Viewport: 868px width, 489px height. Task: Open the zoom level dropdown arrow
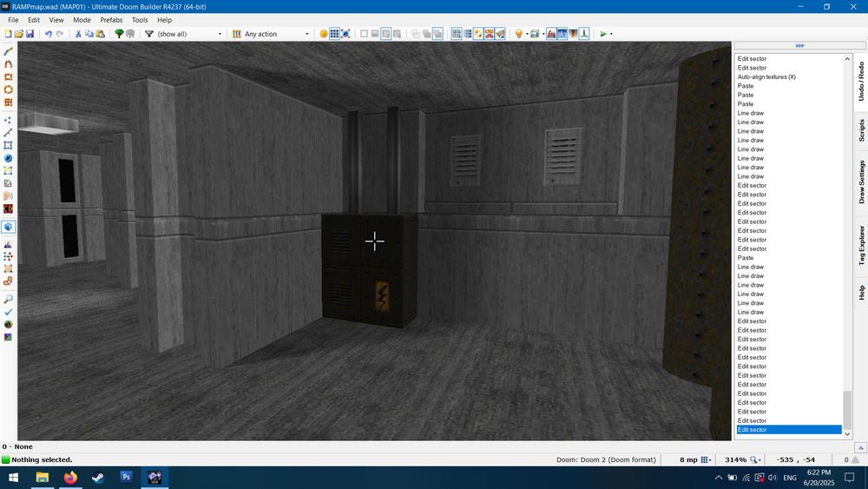coord(760,459)
